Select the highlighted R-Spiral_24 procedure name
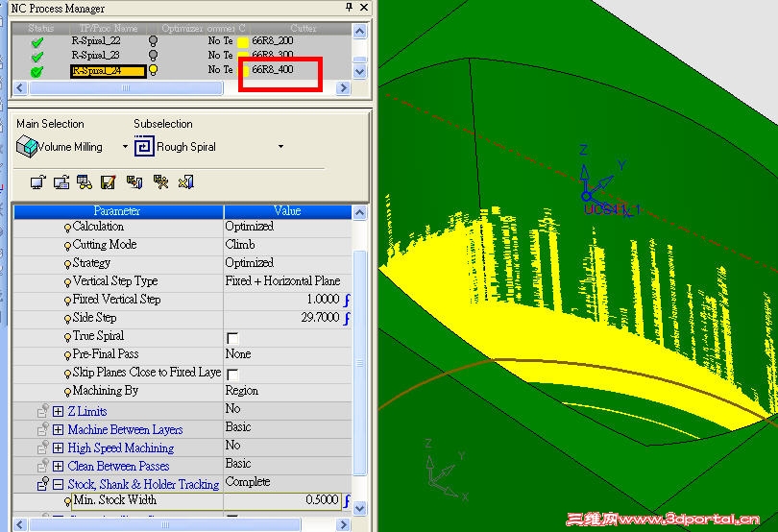Viewport: 778px width, 532px height. (109, 71)
